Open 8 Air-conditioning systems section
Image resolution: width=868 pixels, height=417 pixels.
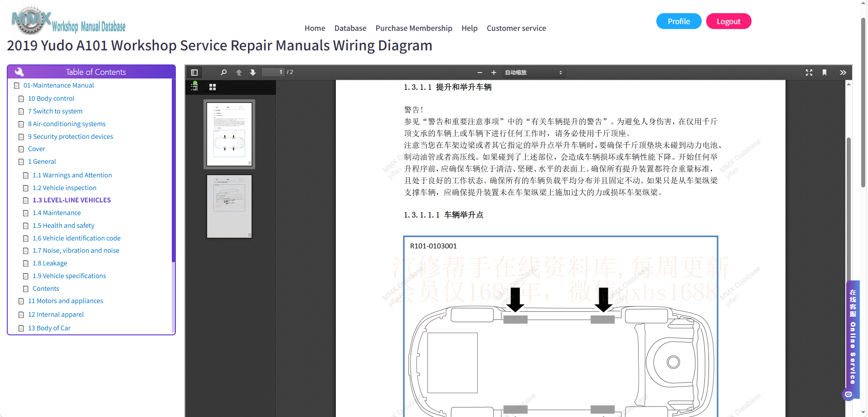coord(67,124)
